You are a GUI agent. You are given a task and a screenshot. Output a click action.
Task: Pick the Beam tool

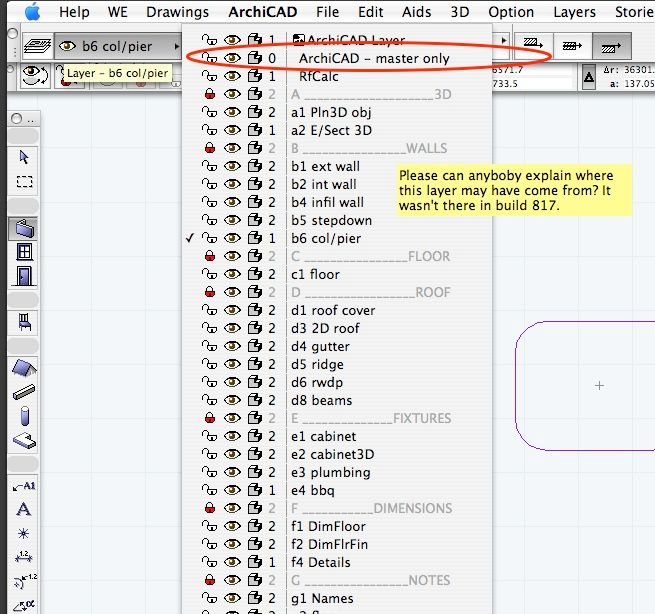24,392
